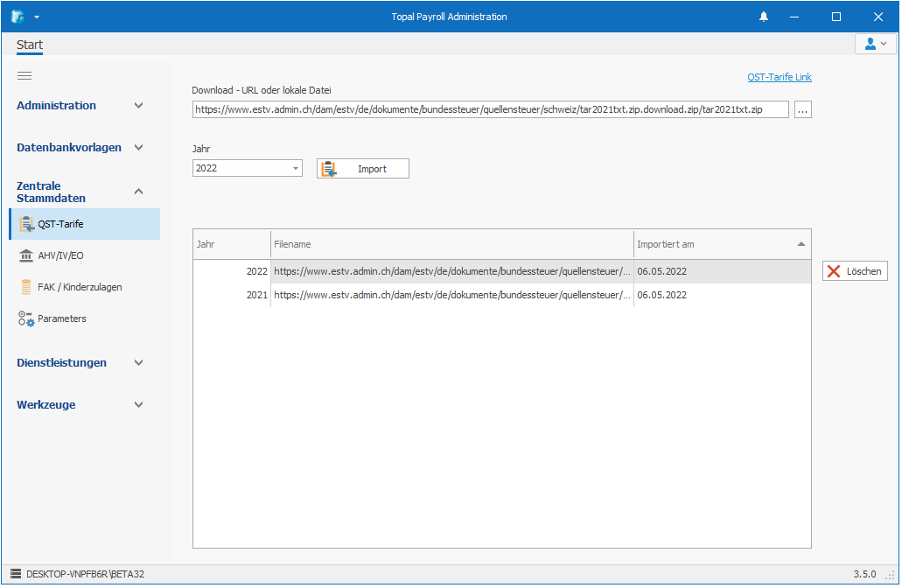Click the Topal Payroll app logo

tap(17, 17)
